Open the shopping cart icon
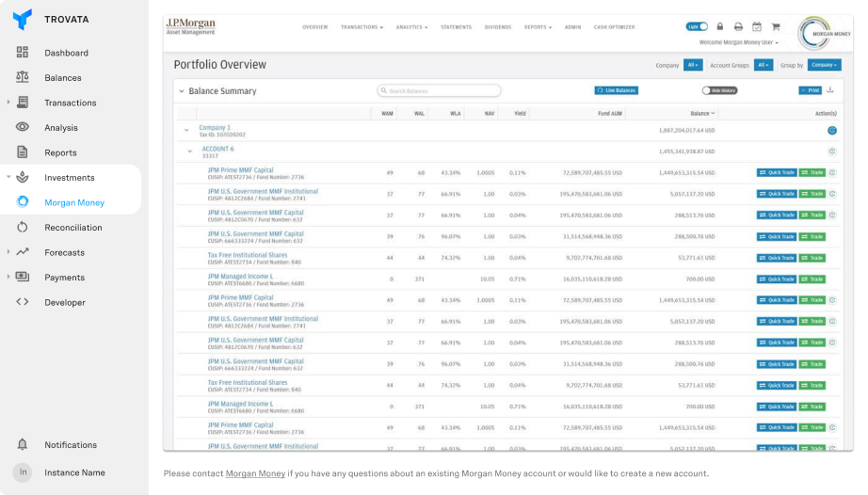This screenshot has width=868, height=495. 775,27
